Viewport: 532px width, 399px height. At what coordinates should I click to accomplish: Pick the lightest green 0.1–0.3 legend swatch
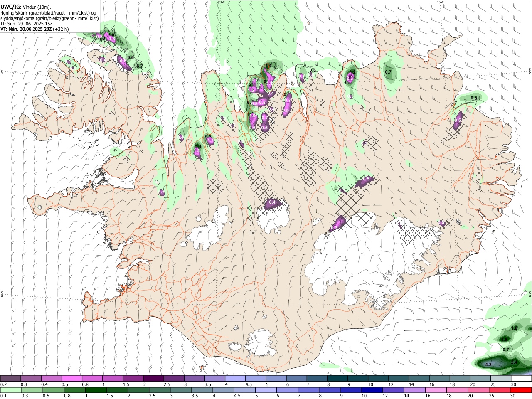pyautogui.click(x=10, y=390)
